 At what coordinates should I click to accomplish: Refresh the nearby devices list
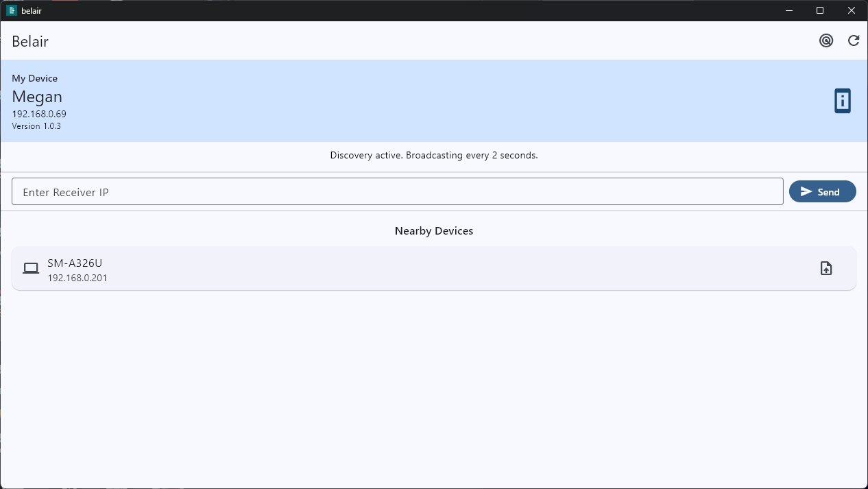[854, 40]
